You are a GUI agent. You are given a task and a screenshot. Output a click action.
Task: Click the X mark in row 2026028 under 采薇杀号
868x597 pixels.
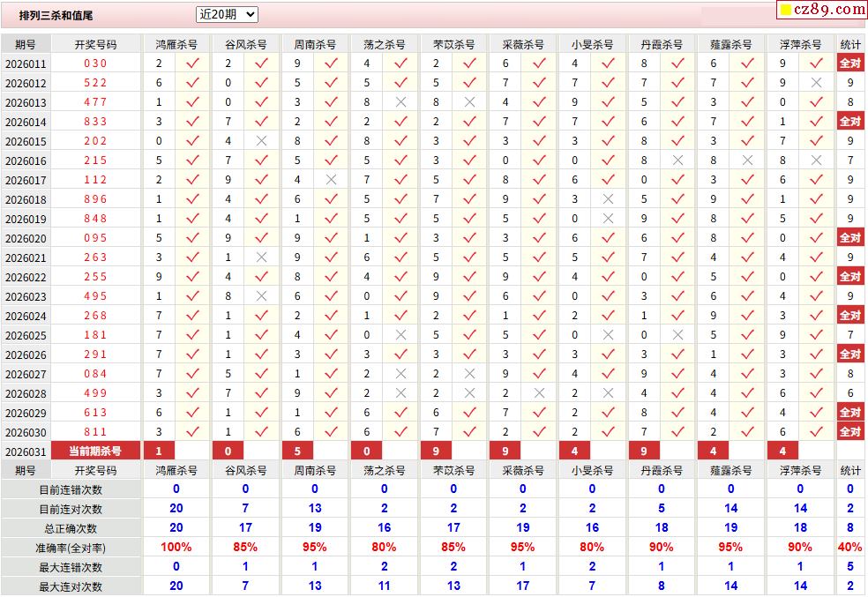tap(539, 393)
